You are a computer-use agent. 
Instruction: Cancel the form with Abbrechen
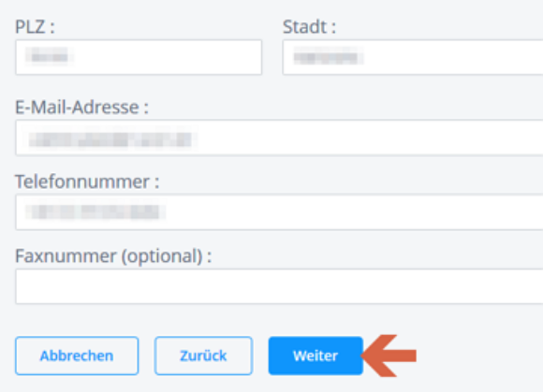pos(77,356)
